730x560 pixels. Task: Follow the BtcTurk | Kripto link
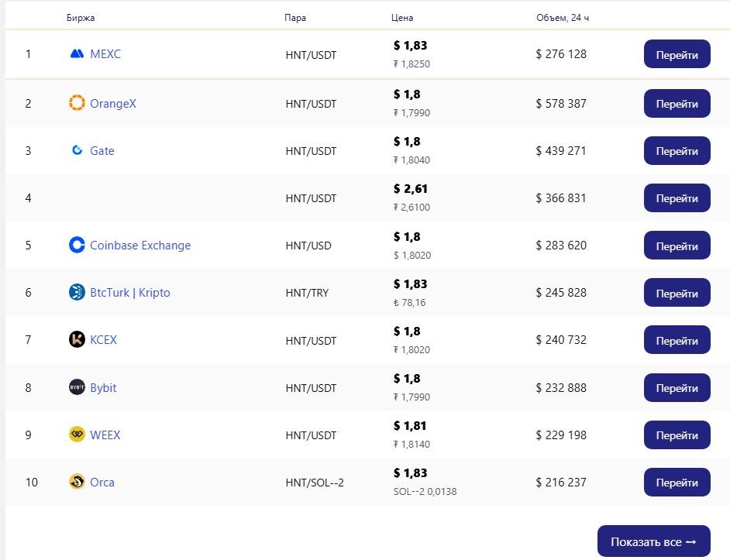(129, 293)
